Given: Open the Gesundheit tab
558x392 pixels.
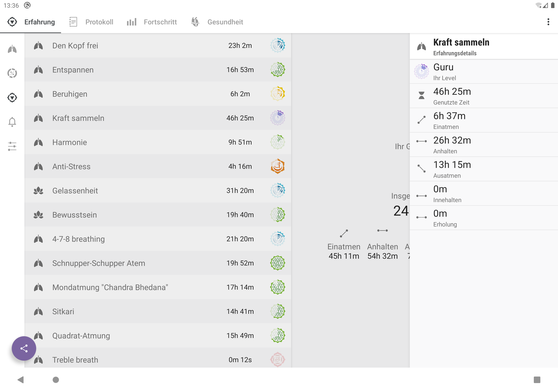Looking at the screenshot, I should coord(217,22).
